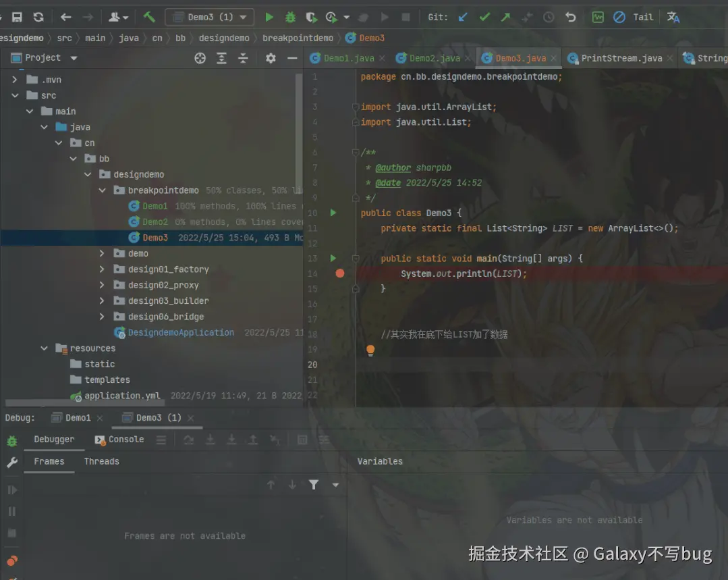The height and width of the screenshot is (580, 728).
Task: Open the Debugger tab
Action: (54, 439)
